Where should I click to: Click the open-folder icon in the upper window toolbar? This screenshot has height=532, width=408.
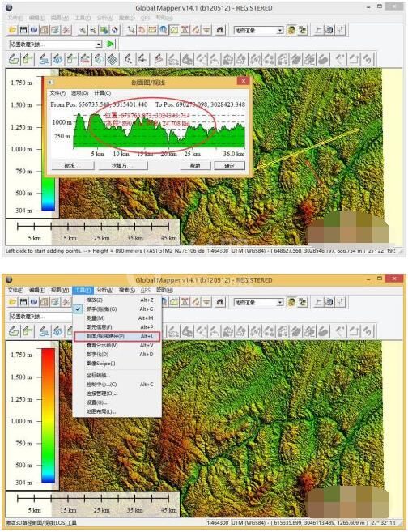pos(13,30)
